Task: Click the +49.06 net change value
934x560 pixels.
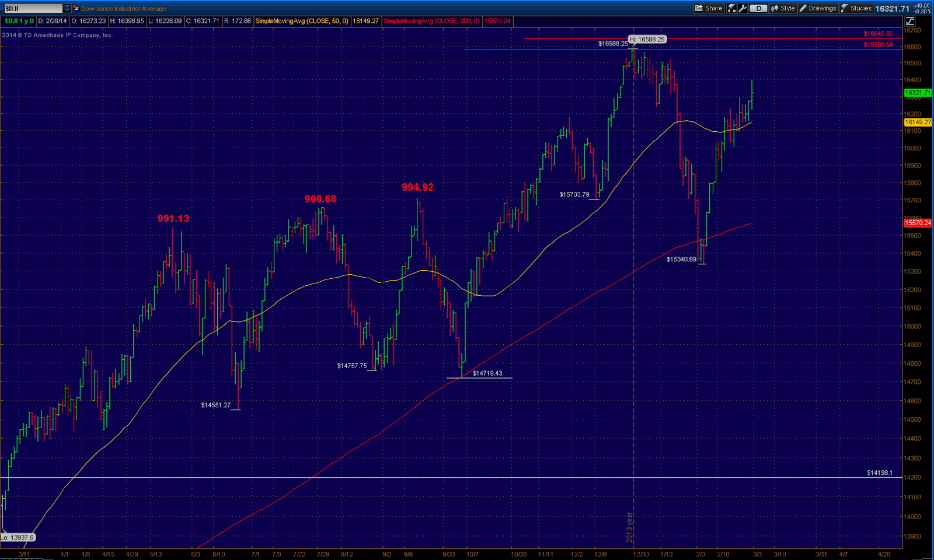Action: coord(921,6)
